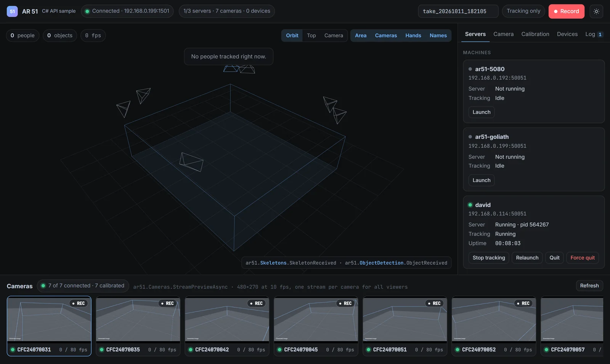Click the 0 people counter
The width and height of the screenshot is (610, 364).
[x=22, y=35]
